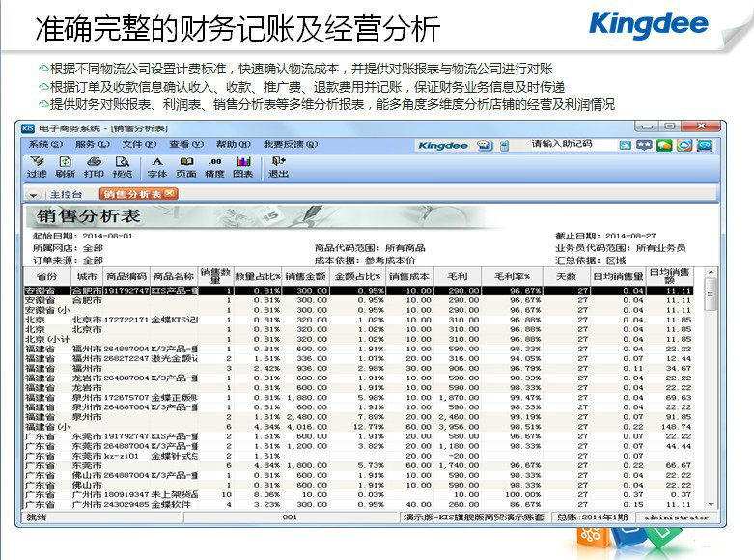Click the Kingdee logo in the menu bar
754x560 pixels.
[443, 145]
